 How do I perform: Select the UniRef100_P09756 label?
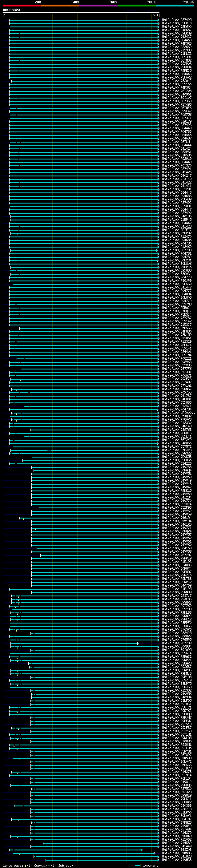point(177,115)
